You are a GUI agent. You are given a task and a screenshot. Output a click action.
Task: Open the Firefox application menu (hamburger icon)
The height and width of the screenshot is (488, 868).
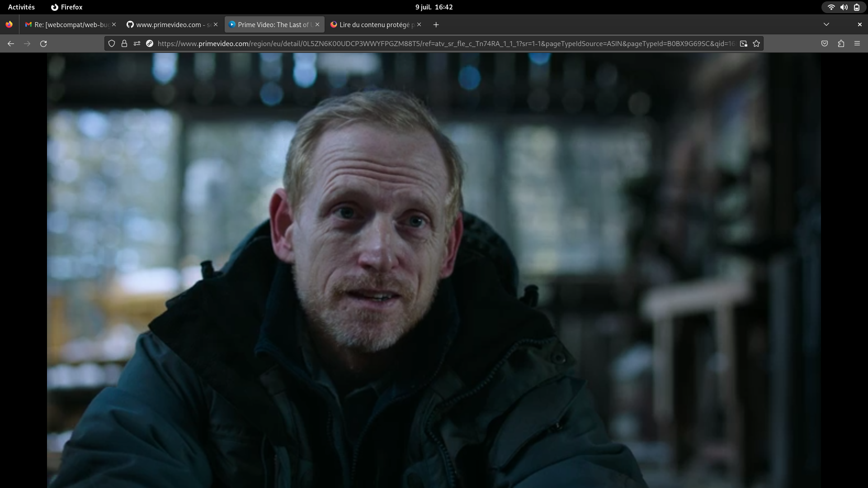(857, 43)
